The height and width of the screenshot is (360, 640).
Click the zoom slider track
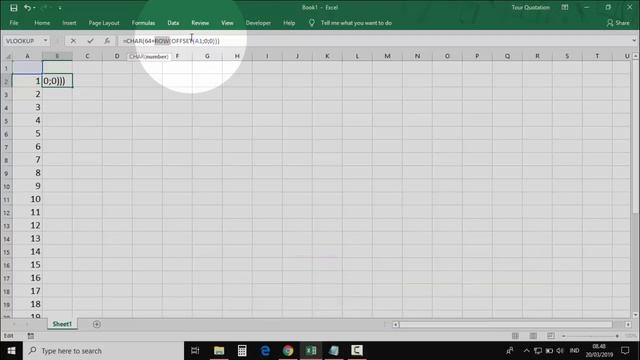click(x=591, y=336)
